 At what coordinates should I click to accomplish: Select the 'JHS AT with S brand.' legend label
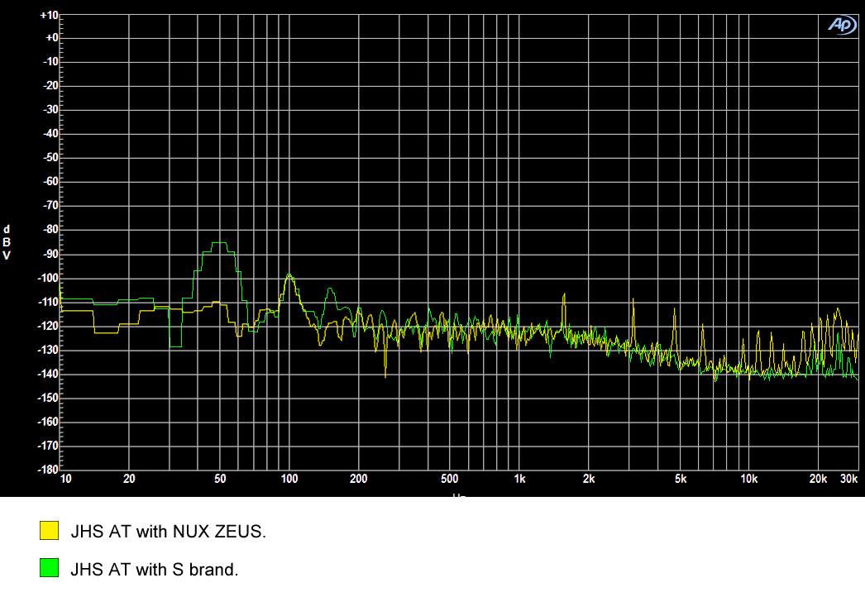[x=155, y=569]
